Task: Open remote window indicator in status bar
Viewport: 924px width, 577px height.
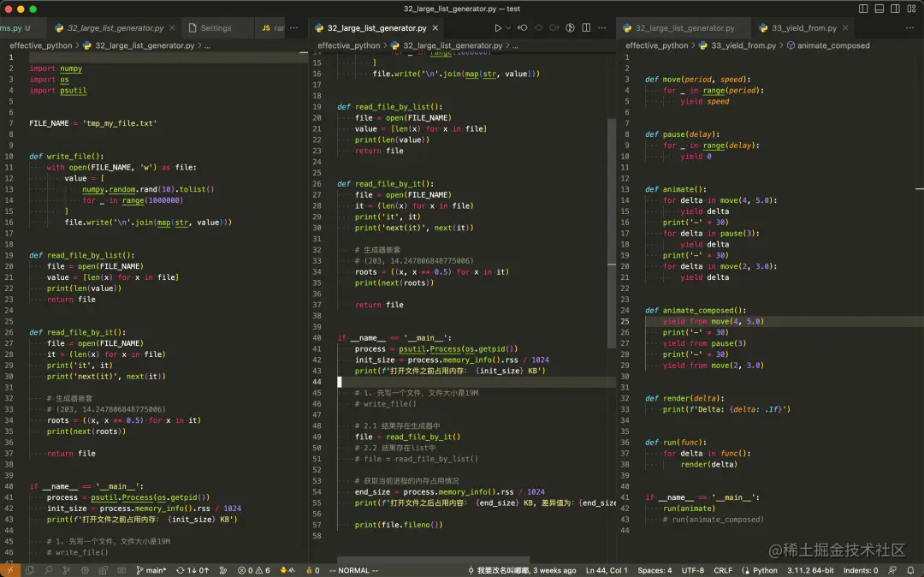Action: coord(10,570)
